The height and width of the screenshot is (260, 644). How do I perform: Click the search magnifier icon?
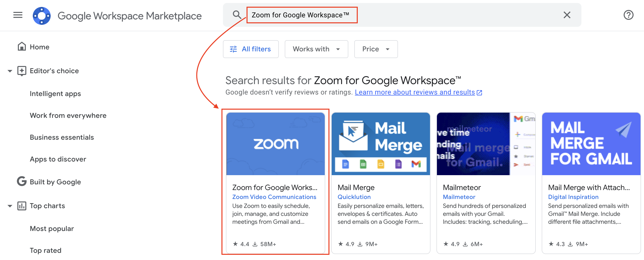pyautogui.click(x=237, y=15)
